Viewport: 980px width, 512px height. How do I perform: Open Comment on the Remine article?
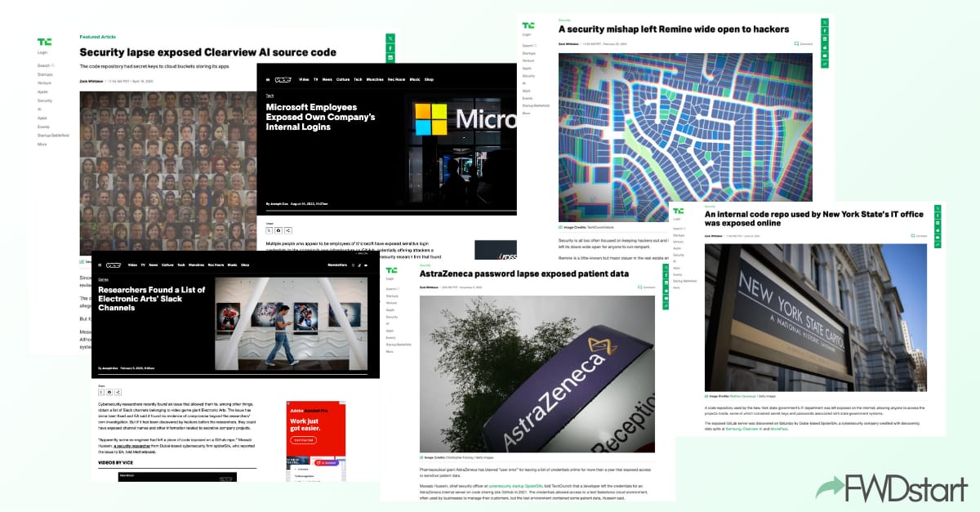pyautogui.click(x=804, y=43)
